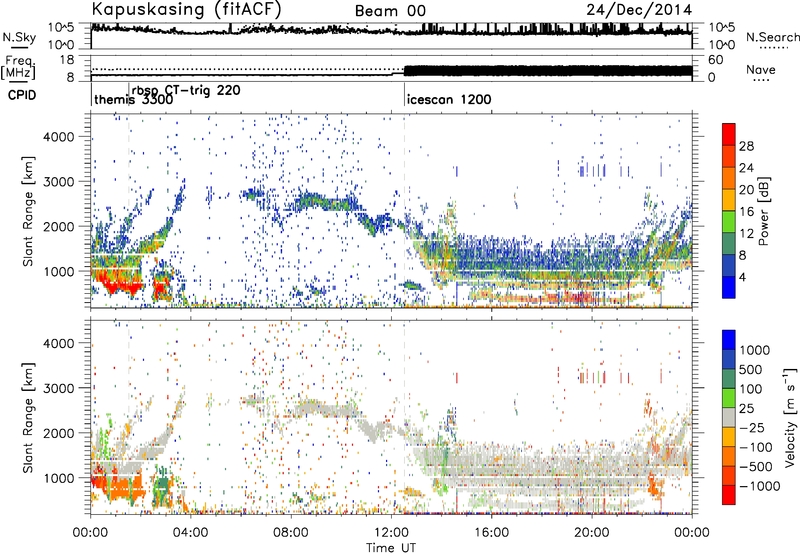Screen dimensions: 800x554
Task: Click the '3000' tick on velocity panel
Action: (58, 388)
